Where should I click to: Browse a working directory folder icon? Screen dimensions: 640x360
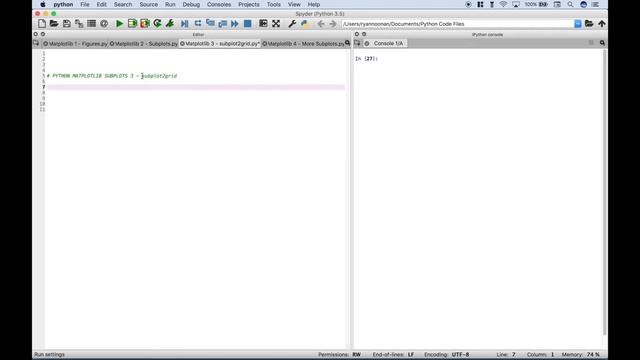(x=589, y=24)
